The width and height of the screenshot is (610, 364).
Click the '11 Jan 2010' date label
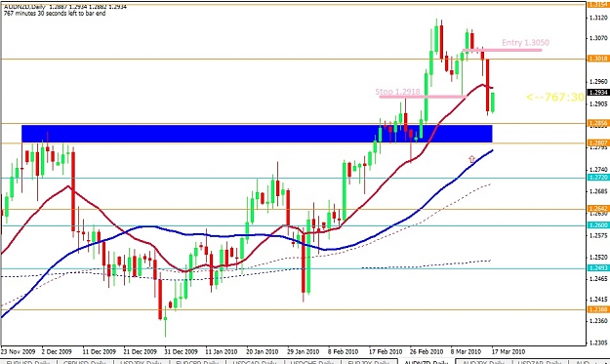221,351
